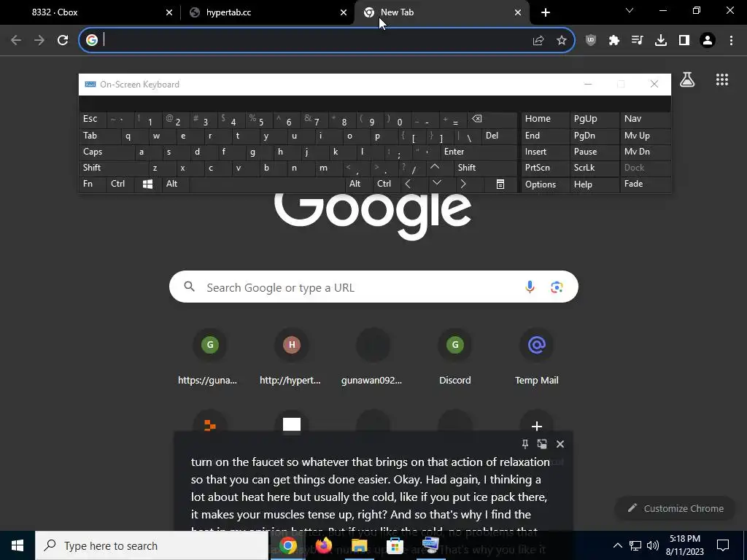Click Options on the On-Screen Keyboard
747x560 pixels.
(x=544, y=184)
